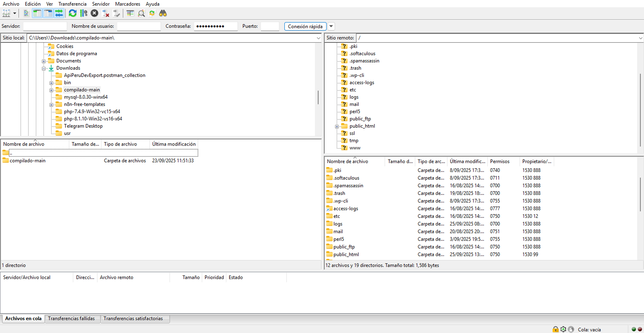Expand the Documents folder node

pos(43,61)
